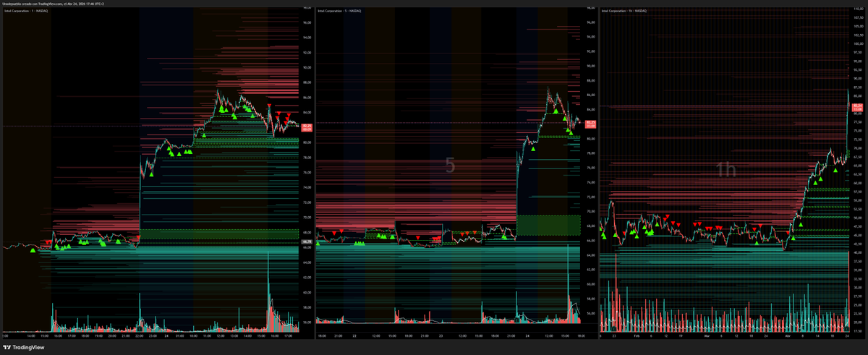Click the 23:00 label on the 1-minute time axis

tap(153, 335)
